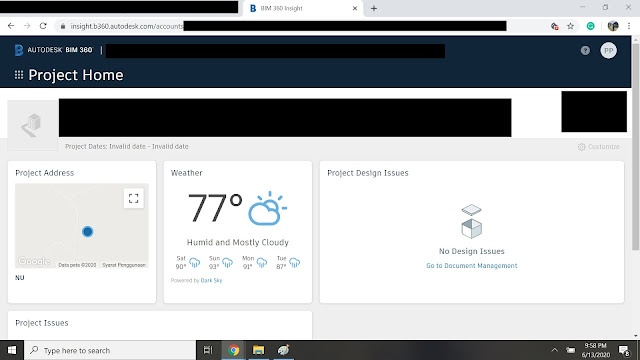
Task: Click the Project Design Issues heading
Action: [x=368, y=173]
